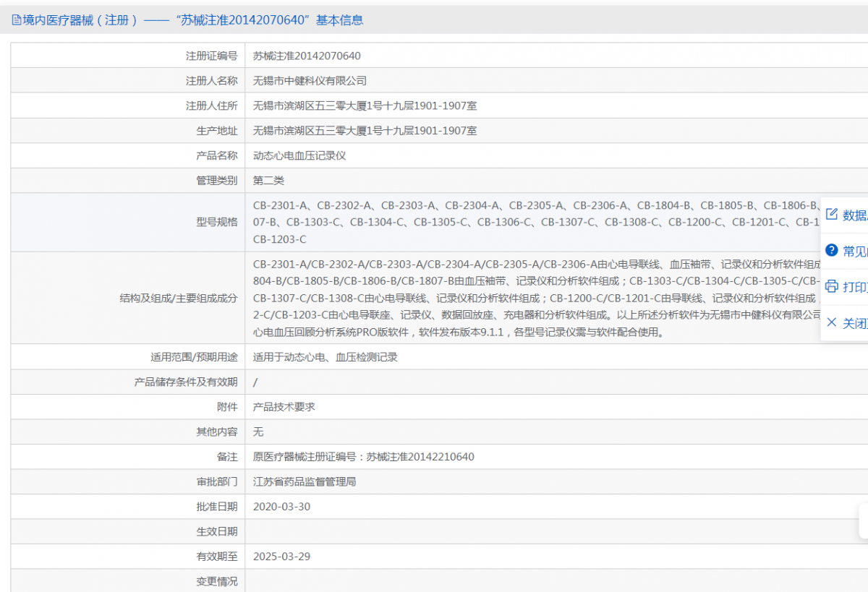Image resolution: width=868 pixels, height=592 pixels.
Task: Select approval date 2020-03-30
Action: (281, 507)
